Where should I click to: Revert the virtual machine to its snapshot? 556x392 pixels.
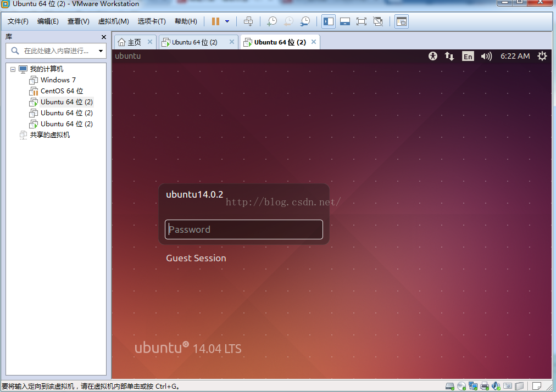[288, 21]
